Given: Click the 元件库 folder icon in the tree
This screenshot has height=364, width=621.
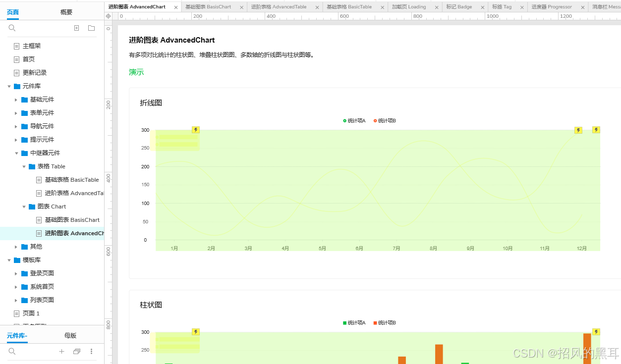Looking at the screenshot, I should (x=17, y=86).
